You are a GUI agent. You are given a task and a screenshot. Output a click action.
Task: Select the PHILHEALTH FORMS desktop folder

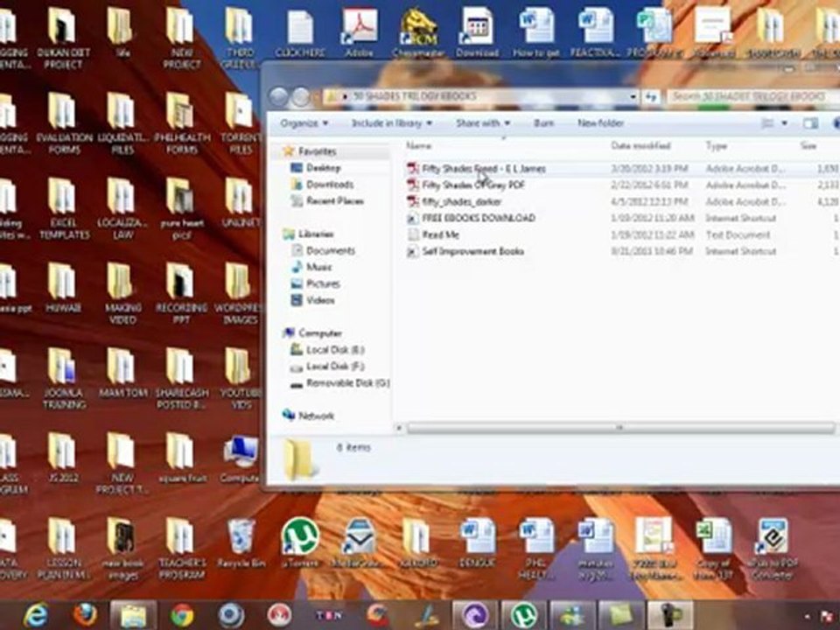coord(182,123)
